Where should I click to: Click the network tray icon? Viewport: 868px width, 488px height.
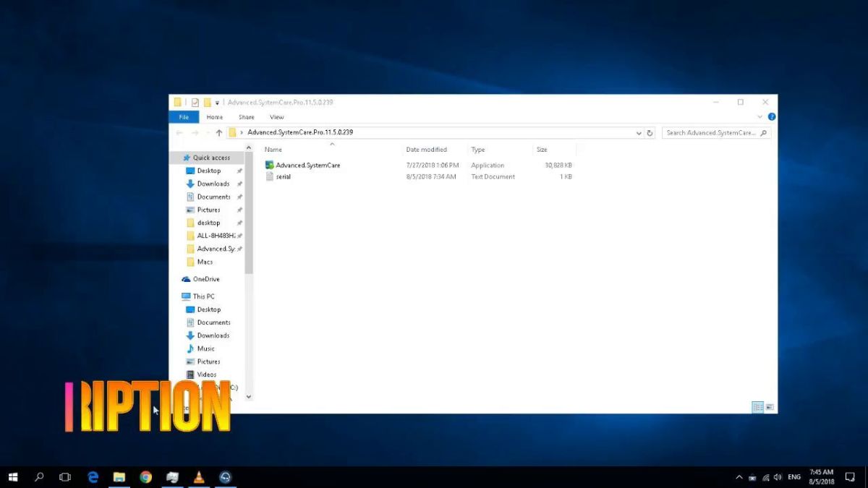coord(765,477)
